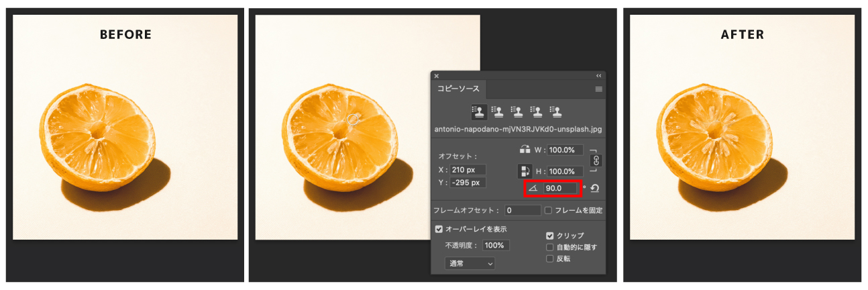The width and height of the screenshot is (868, 290).
Task: Click the reset transform arrow icon
Action: [594, 189]
